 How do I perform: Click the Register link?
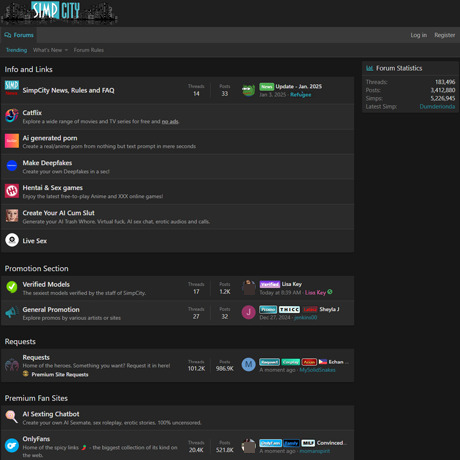(x=444, y=35)
